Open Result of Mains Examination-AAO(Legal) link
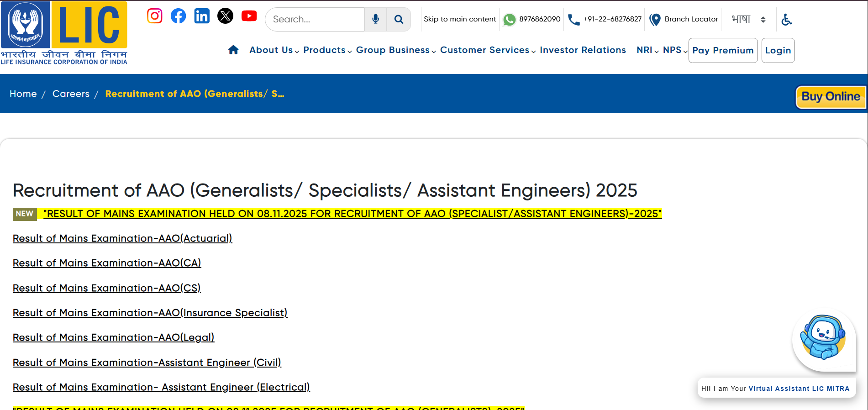 point(113,337)
